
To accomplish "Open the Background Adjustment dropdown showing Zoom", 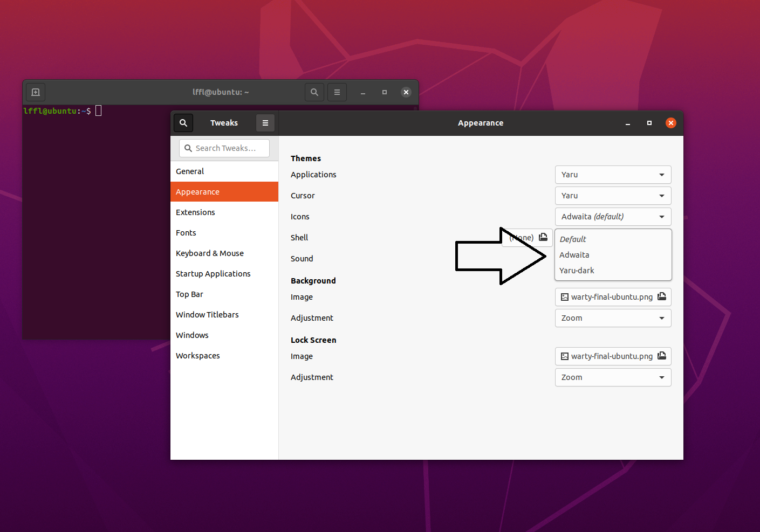I will pos(613,318).
